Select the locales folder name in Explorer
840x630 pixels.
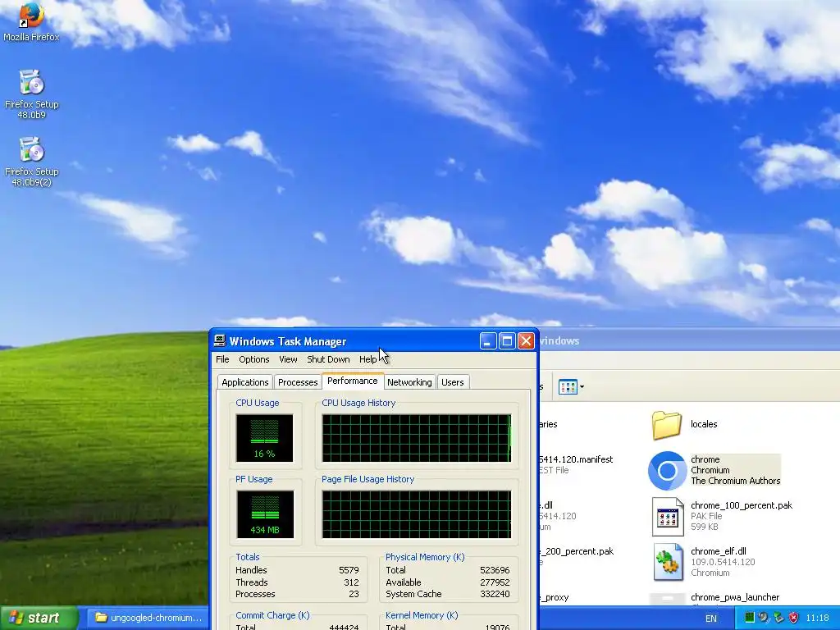pyautogui.click(x=703, y=424)
